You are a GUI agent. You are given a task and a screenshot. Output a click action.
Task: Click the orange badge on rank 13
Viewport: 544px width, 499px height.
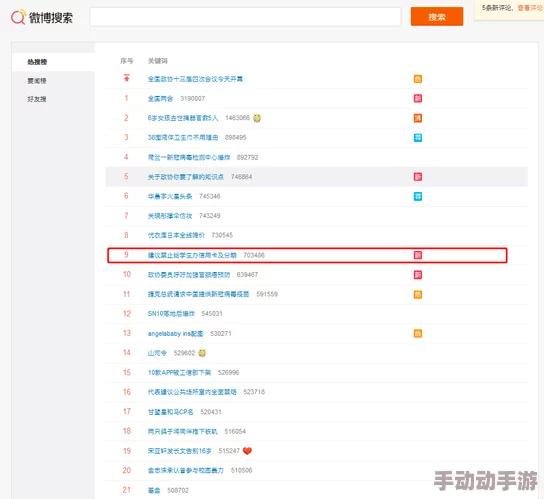[418, 333]
